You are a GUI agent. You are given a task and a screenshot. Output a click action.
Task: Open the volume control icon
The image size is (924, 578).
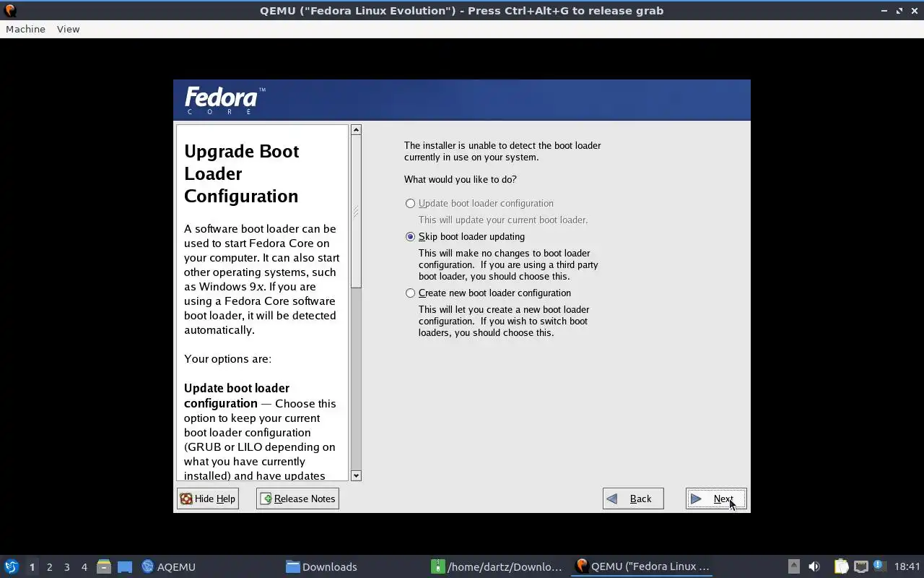point(814,566)
